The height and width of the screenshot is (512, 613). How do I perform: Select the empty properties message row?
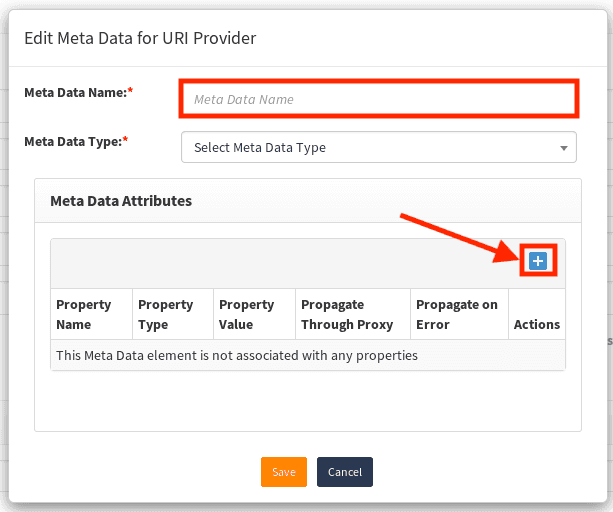(237, 355)
